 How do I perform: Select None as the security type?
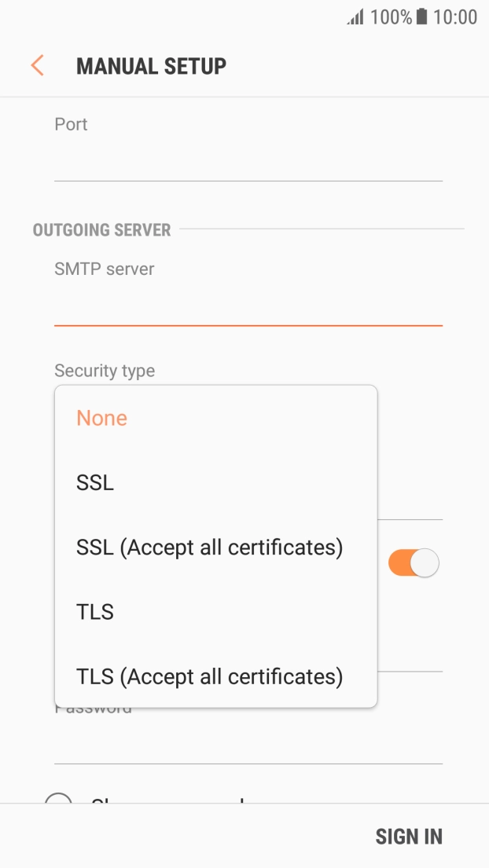[101, 418]
